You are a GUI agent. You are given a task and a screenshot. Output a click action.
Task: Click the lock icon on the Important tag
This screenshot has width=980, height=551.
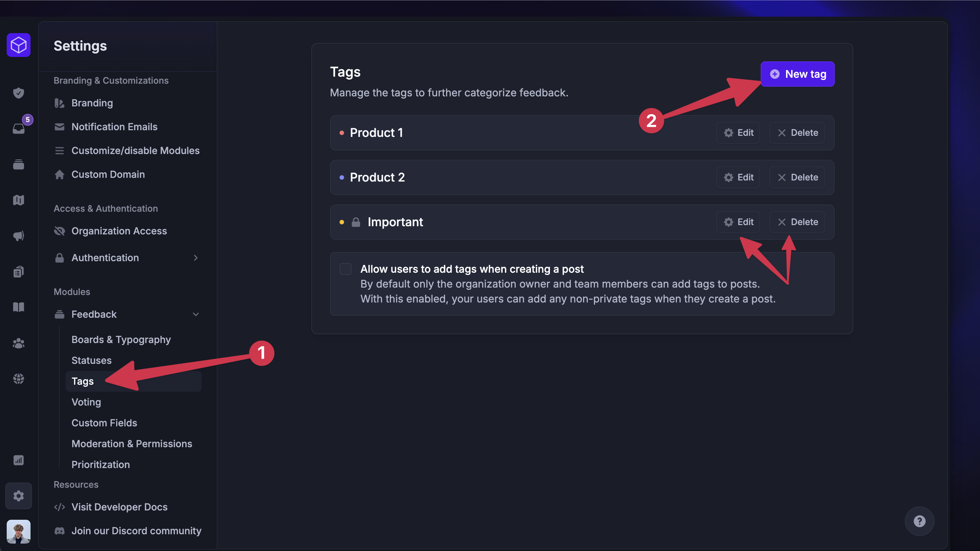click(x=356, y=222)
